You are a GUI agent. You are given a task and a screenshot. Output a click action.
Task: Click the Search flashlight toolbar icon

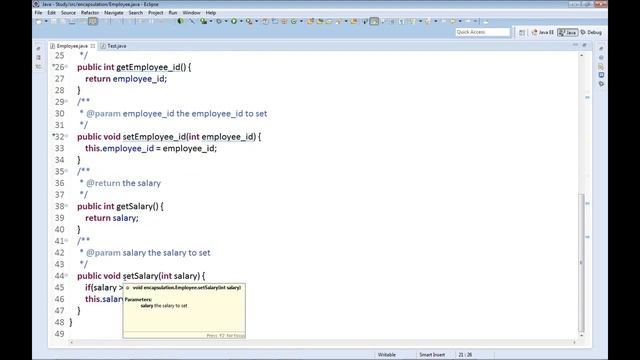coord(338,21)
